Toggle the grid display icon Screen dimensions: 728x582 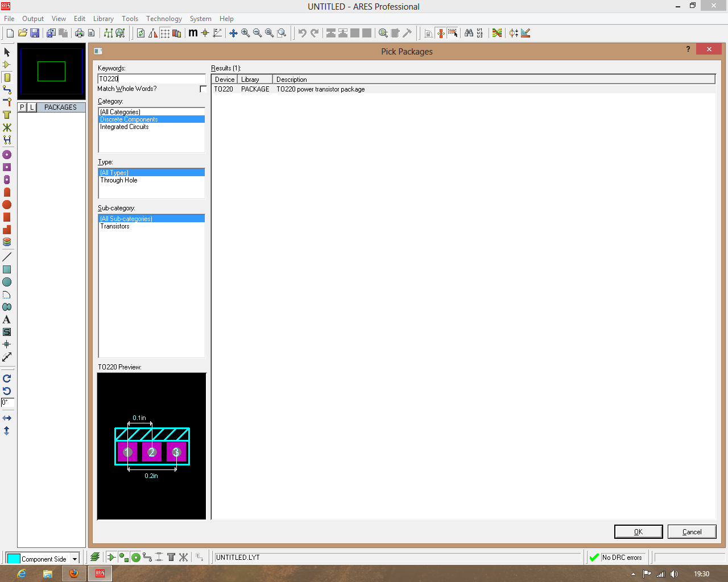pos(165,33)
